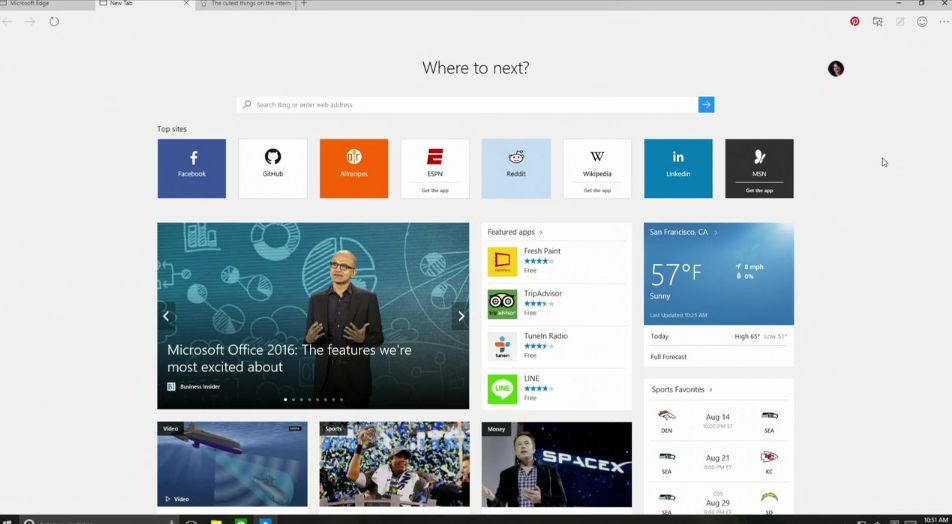Close the New Tab tab
The image size is (952, 524).
tap(186, 3)
